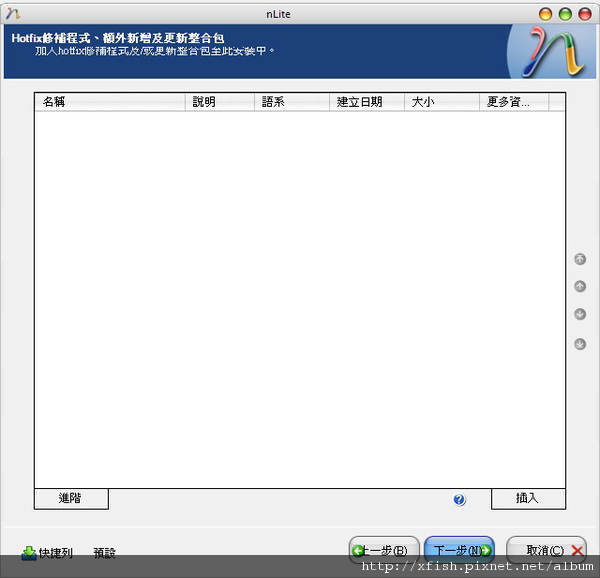Close the nLite window with red button
Viewport: 600px width, 578px height.
[x=585, y=14]
